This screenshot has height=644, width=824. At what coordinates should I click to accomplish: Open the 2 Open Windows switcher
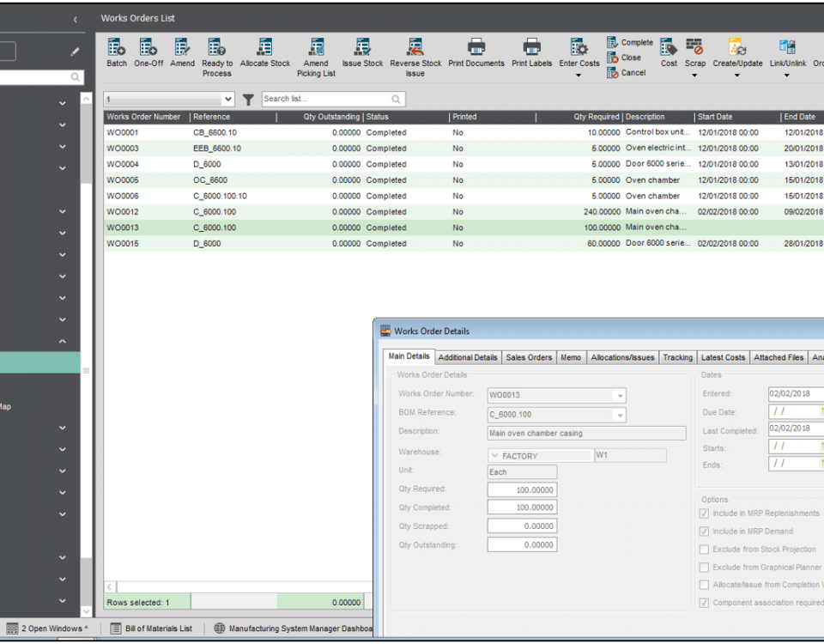(x=46, y=629)
